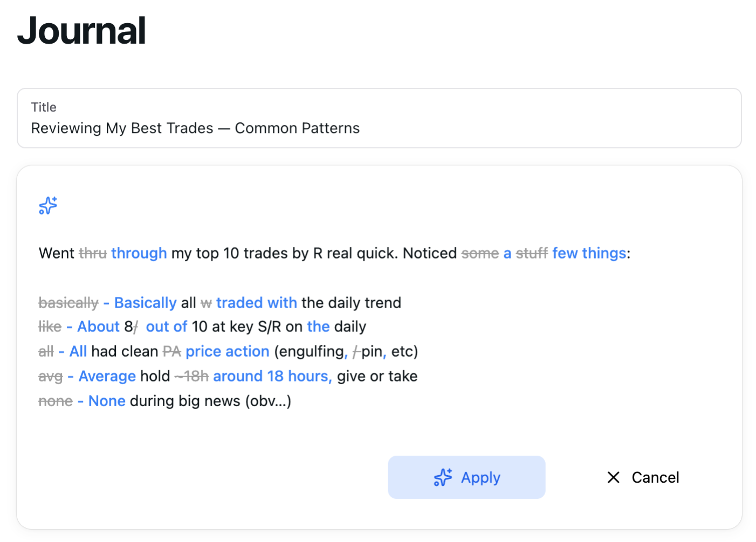
Task: Click the AI sparkle icon above the journal text
Action: coord(47,205)
